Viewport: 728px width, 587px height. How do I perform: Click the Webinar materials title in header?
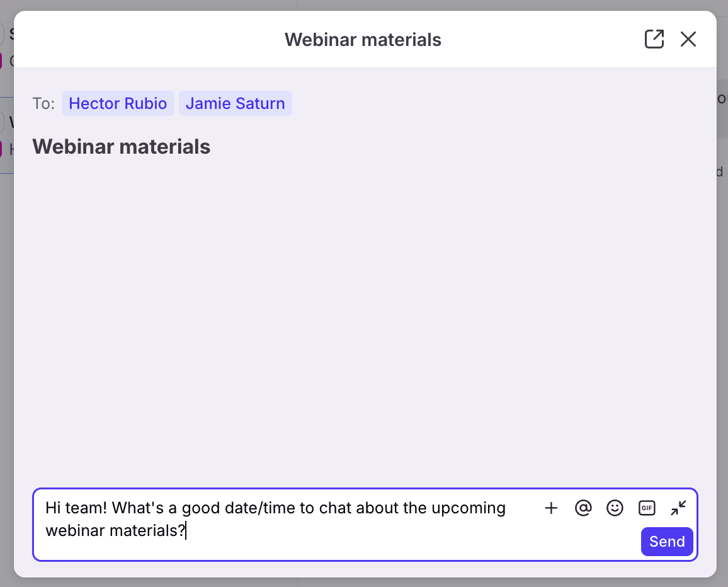pyautogui.click(x=363, y=40)
